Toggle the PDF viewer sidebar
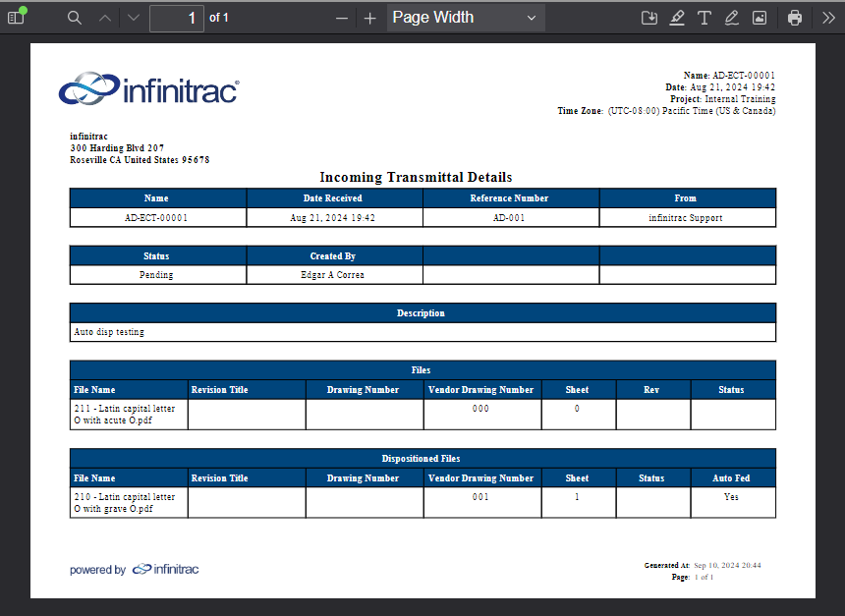Image resolution: width=845 pixels, height=616 pixels. point(16,18)
